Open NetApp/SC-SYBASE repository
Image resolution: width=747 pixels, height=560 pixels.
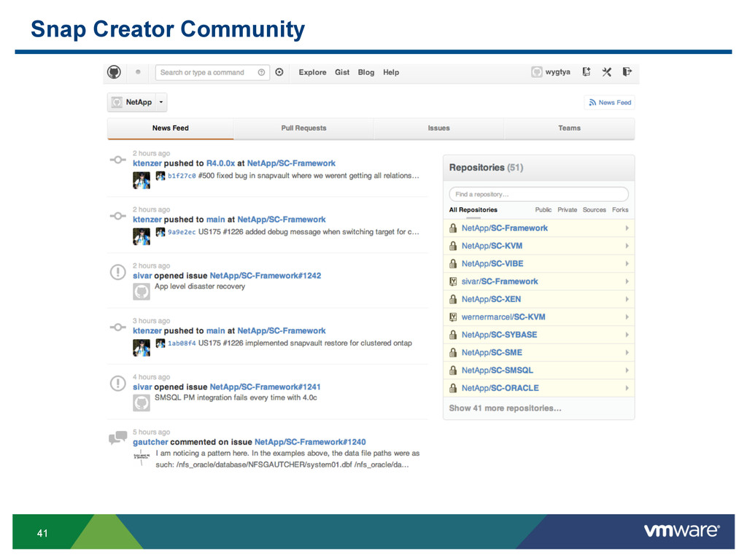(539, 335)
